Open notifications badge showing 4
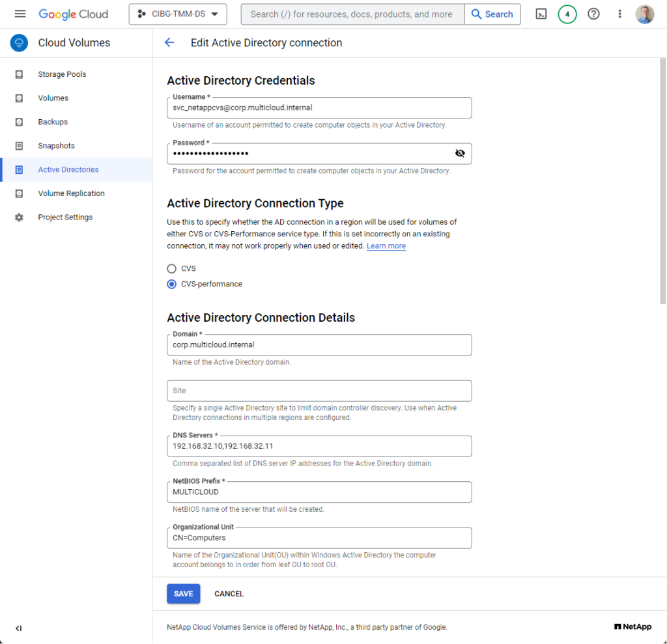The image size is (667, 644). pos(567,14)
